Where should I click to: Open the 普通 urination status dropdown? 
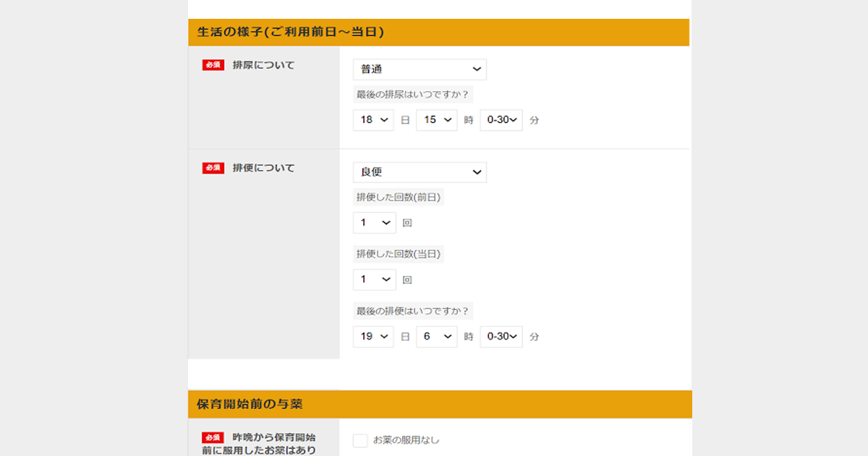click(420, 69)
